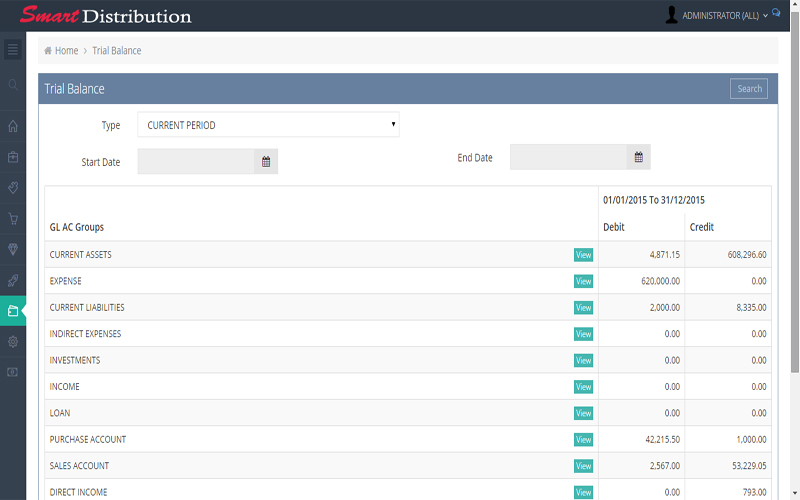
Task: Click the End Date input field
Action: coord(569,157)
